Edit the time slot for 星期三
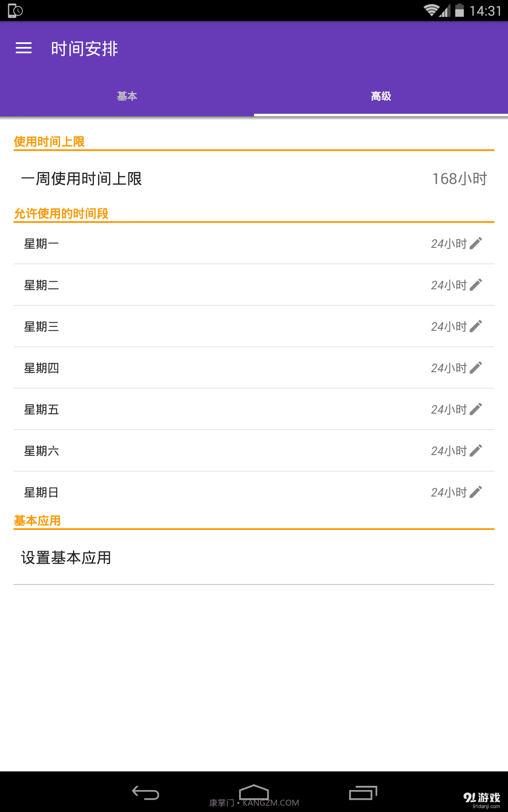The height and width of the screenshot is (812, 508). 478,326
